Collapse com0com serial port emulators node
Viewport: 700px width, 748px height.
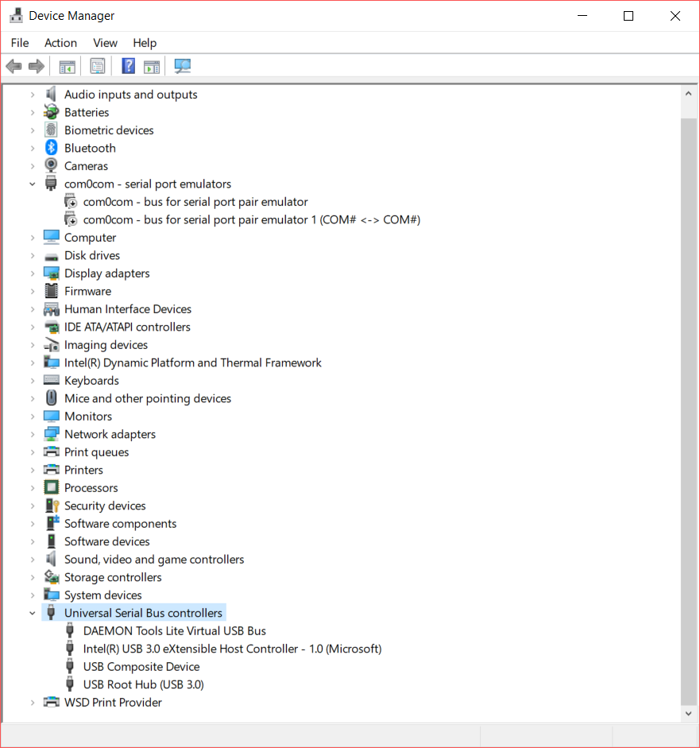click(33, 184)
